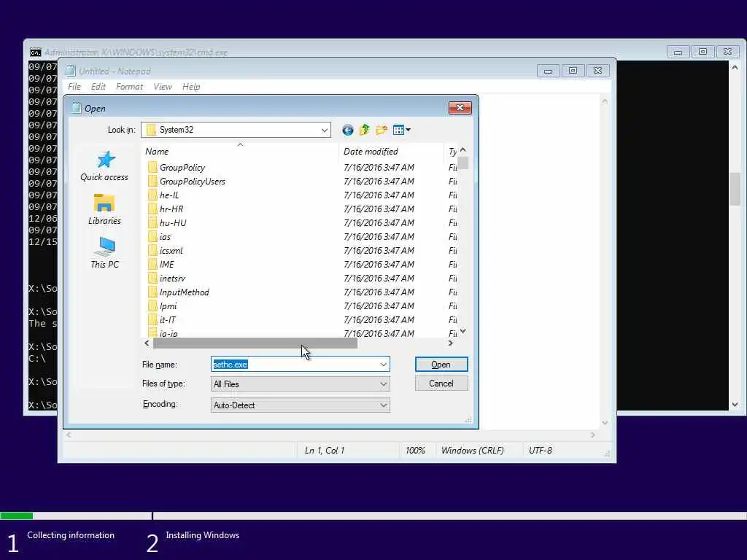Image resolution: width=747 pixels, height=560 pixels.
Task: Create a new folder icon
Action: 382,130
